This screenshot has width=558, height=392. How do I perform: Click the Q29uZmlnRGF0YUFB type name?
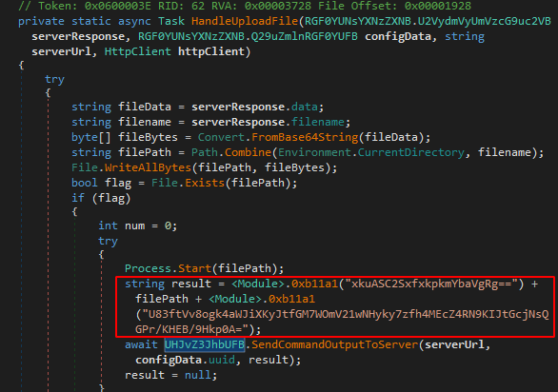305,37
